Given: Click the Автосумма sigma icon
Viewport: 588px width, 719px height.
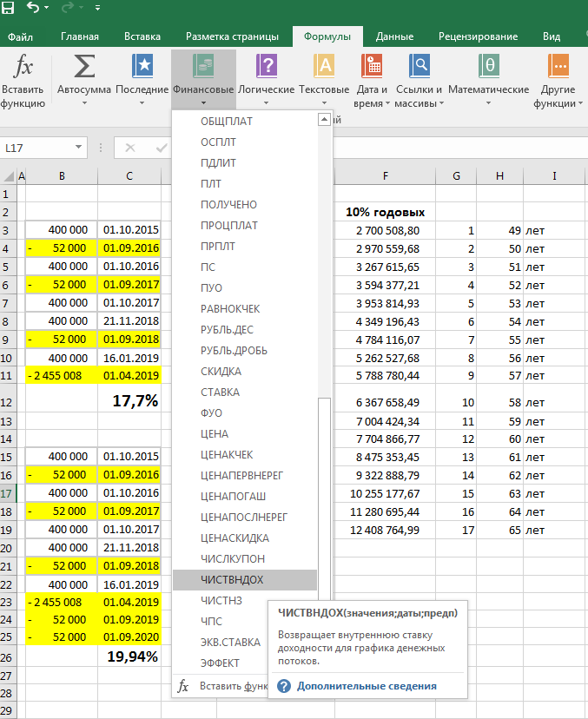Looking at the screenshot, I should pyautogui.click(x=84, y=66).
